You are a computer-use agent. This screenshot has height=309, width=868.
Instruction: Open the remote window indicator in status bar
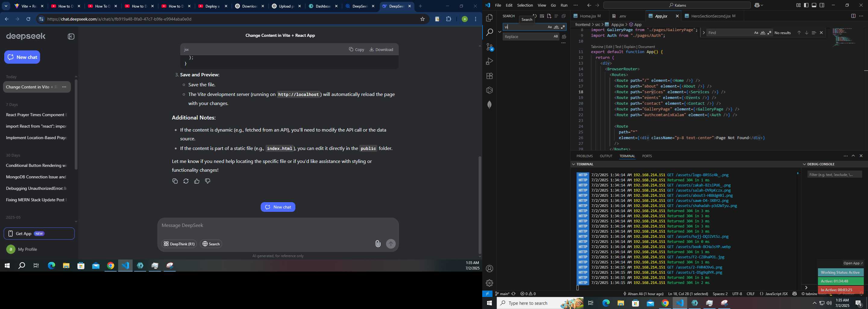point(487,294)
